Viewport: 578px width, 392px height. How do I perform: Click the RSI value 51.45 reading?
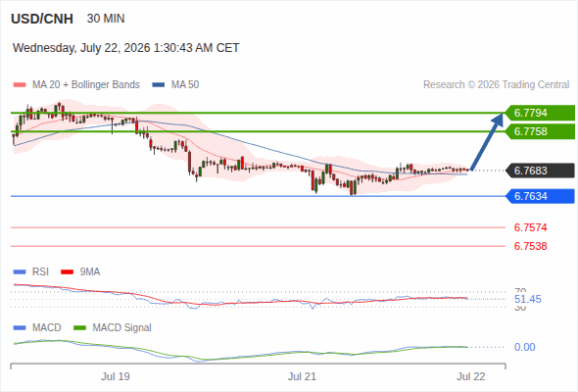pyautogui.click(x=528, y=299)
